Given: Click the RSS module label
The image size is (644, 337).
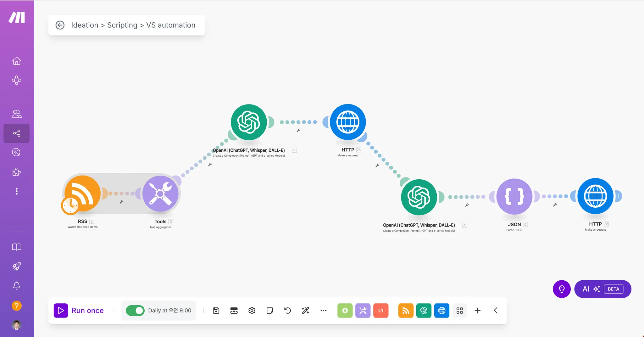Looking at the screenshot, I should tap(82, 221).
